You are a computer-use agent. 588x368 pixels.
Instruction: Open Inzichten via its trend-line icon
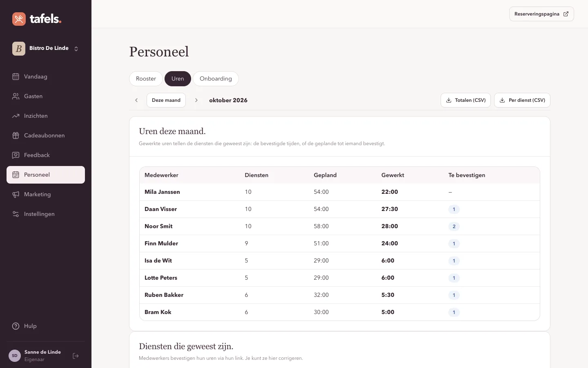tap(16, 116)
